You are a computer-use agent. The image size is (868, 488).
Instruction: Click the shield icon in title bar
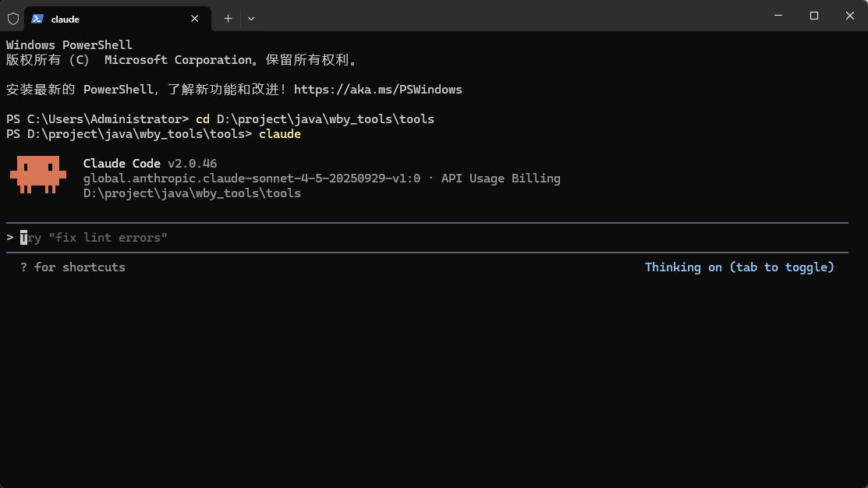13,19
